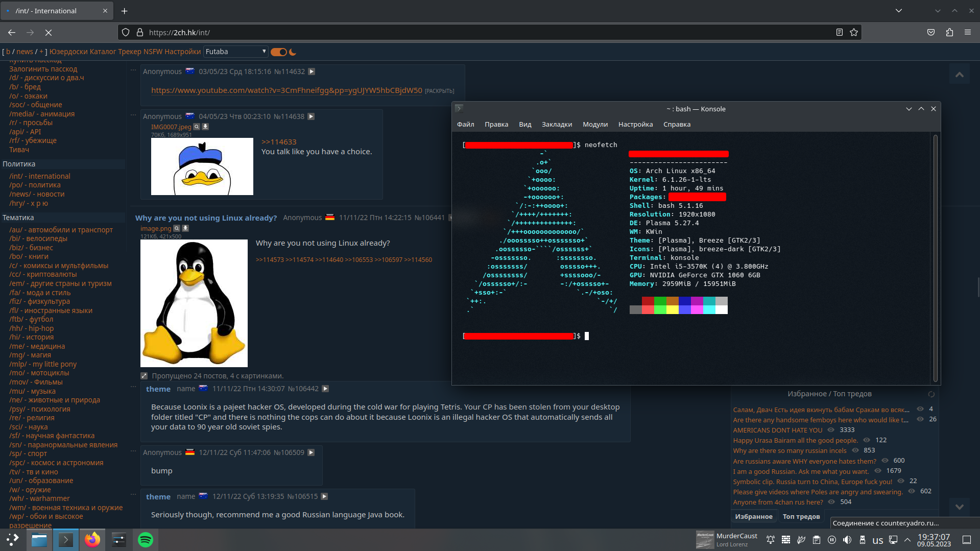The width and height of the screenshot is (980, 551).
Task: View site security lock information
Action: (140, 32)
